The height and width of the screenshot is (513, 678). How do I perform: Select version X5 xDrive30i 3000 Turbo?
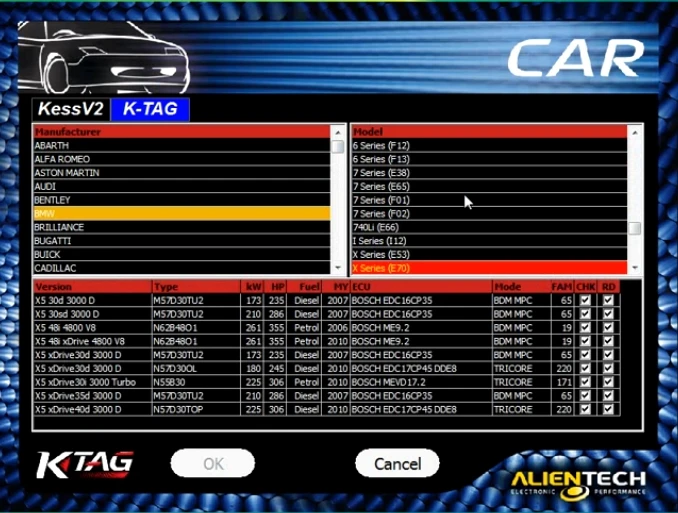click(x=93, y=382)
